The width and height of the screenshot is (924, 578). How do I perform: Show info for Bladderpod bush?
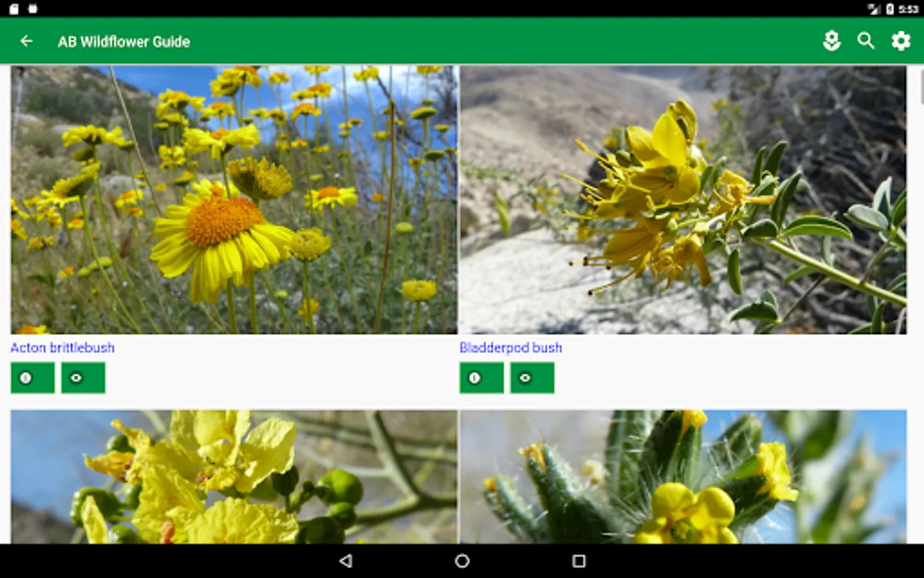point(481,378)
